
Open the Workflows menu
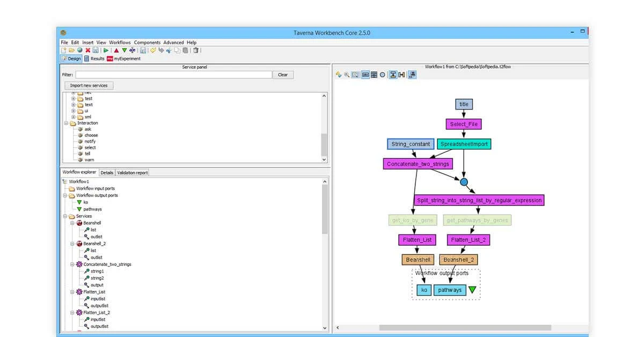[120, 42]
